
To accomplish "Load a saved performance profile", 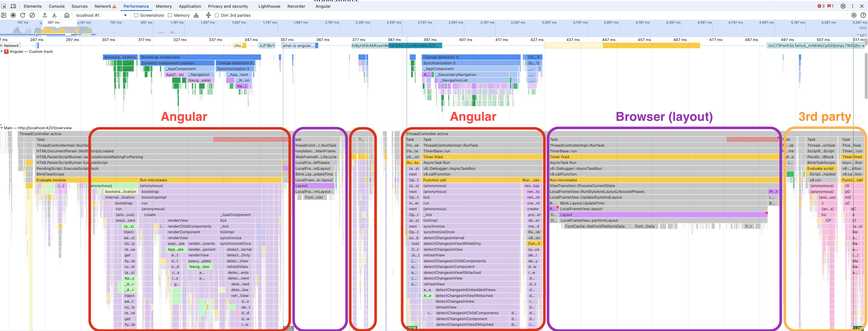I will coord(44,15).
